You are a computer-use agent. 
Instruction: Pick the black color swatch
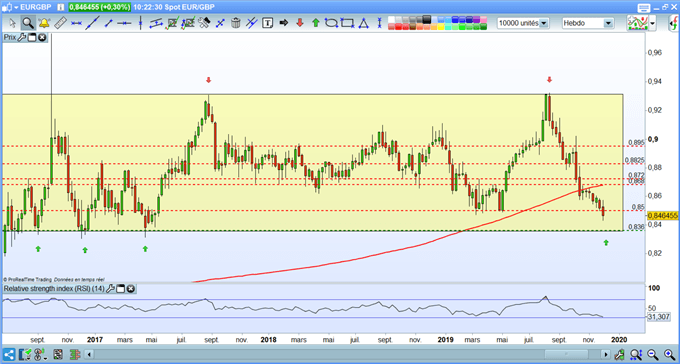427,19
